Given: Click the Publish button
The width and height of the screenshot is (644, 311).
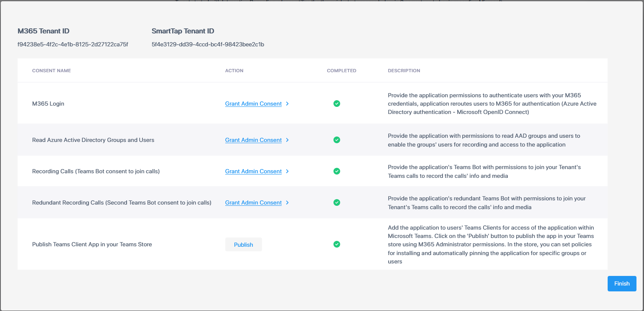Looking at the screenshot, I should tap(244, 245).
